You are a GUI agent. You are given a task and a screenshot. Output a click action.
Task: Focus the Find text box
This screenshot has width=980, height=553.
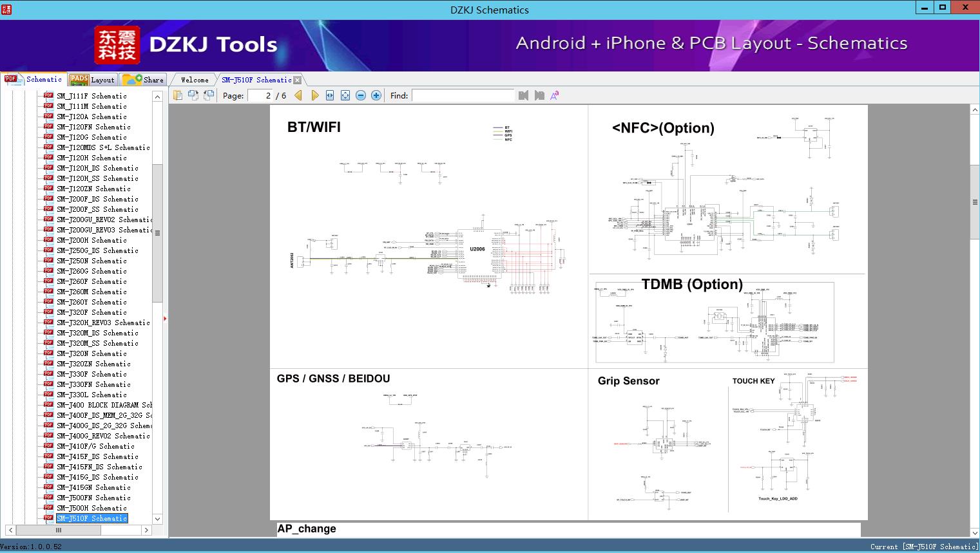463,95
